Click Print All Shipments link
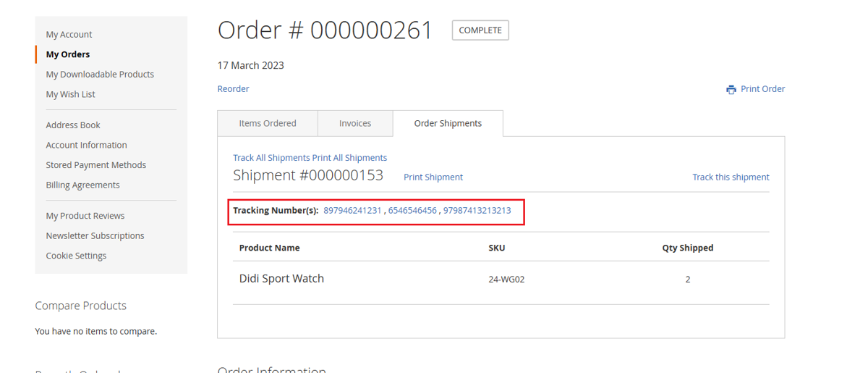This screenshot has height=373, width=868. coord(349,157)
